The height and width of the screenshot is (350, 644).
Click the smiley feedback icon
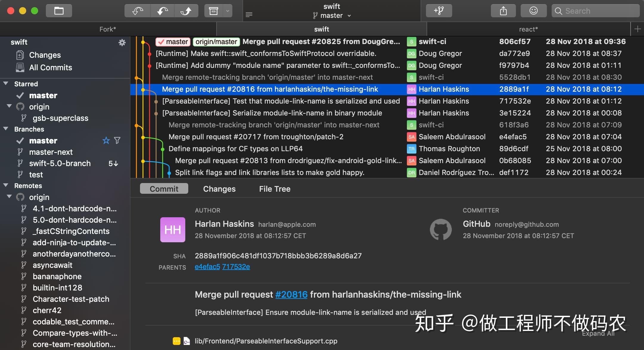(x=533, y=11)
